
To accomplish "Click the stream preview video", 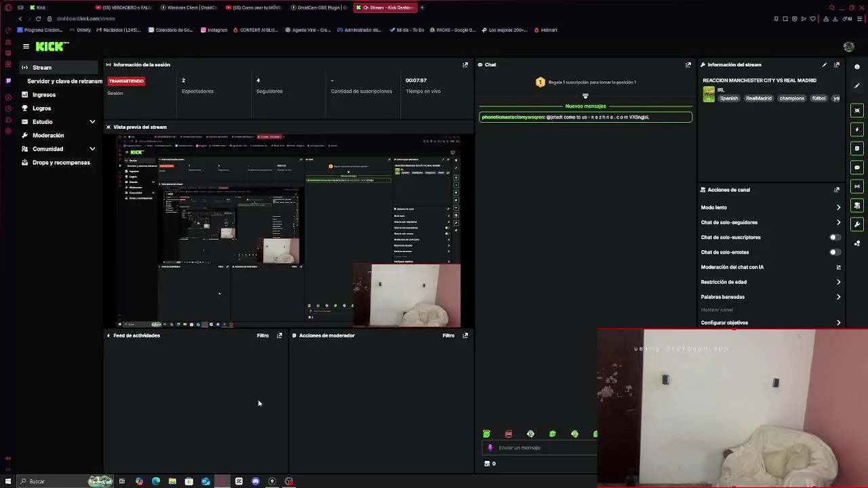I will pyautogui.click(x=289, y=230).
